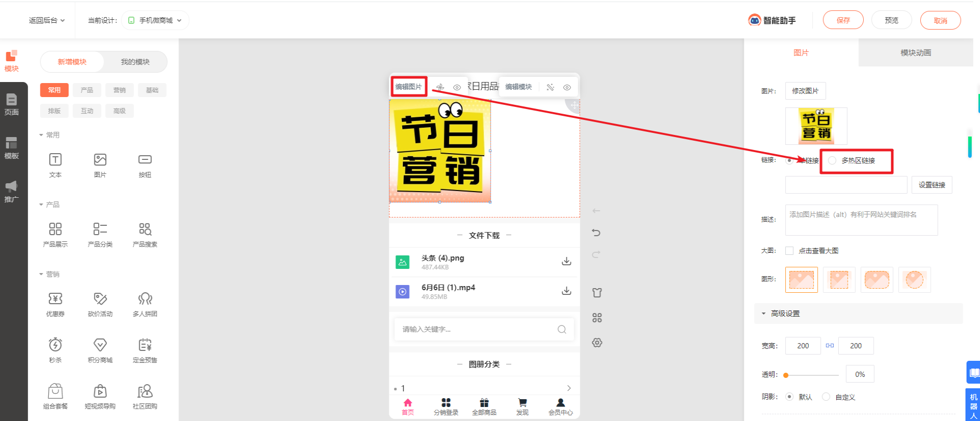The width and height of the screenshot is (980, 421).
Task: Toggle the width-height ratio lock
Action: 830,345
